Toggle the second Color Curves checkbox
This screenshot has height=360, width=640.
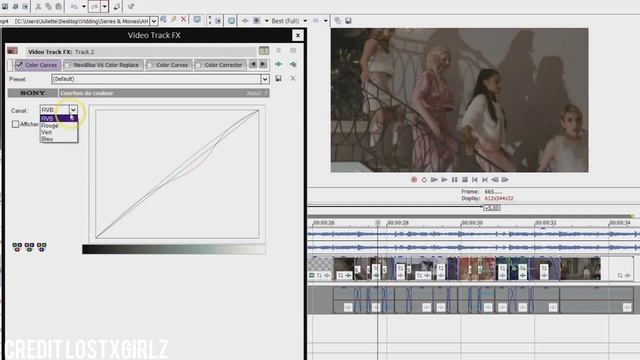coord(150,65)
